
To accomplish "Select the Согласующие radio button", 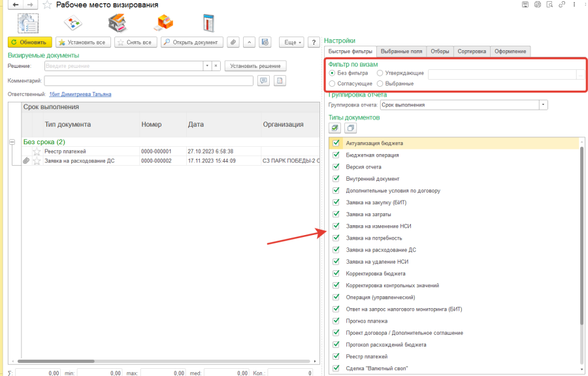I will click(333, 84).
